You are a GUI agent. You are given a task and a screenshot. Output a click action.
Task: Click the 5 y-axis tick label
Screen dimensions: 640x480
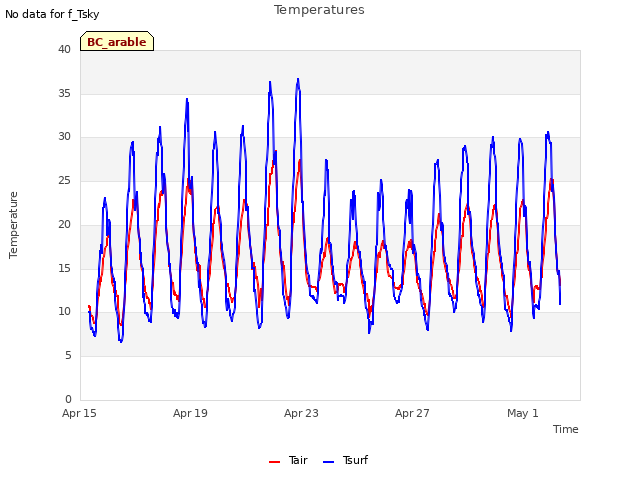(x=68, y=356)
